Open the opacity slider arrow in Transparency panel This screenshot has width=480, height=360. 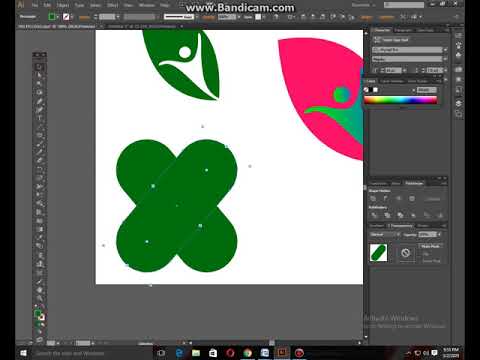point(439,235)
